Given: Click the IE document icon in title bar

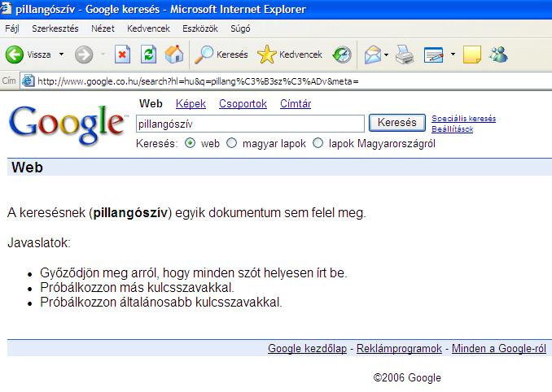Looking at the screenshot, I should 5,8.
